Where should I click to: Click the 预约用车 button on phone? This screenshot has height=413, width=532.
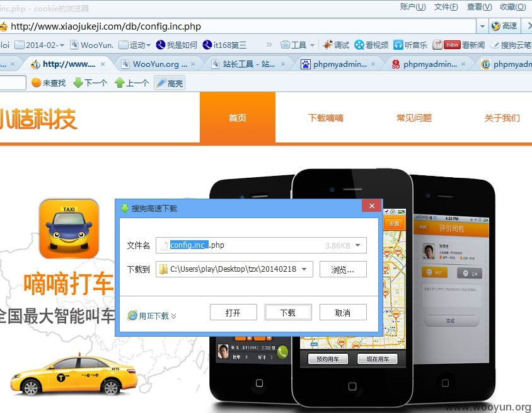pyautogui.click(x=328, y=359)
